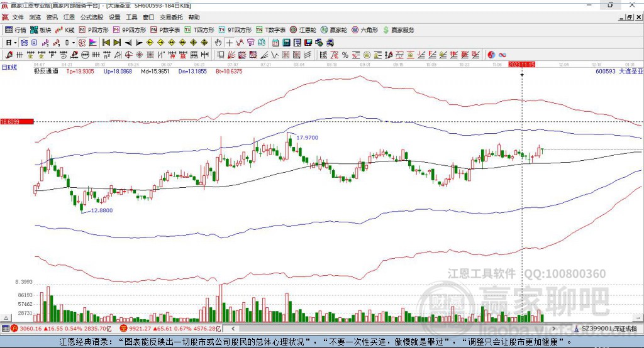Click the 12.8800 low price label
Screen dimensions: 644x348
(x=101, y=210)
